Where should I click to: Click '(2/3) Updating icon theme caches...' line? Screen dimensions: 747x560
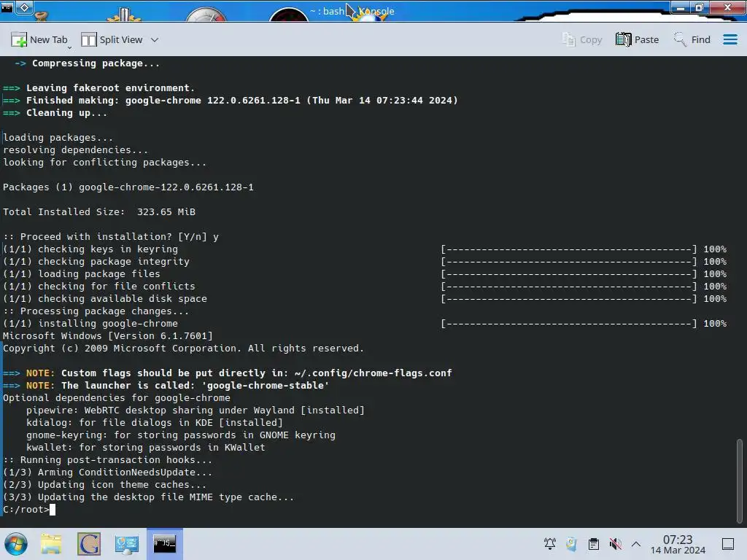pyautogui.click(x=105, y=485)
